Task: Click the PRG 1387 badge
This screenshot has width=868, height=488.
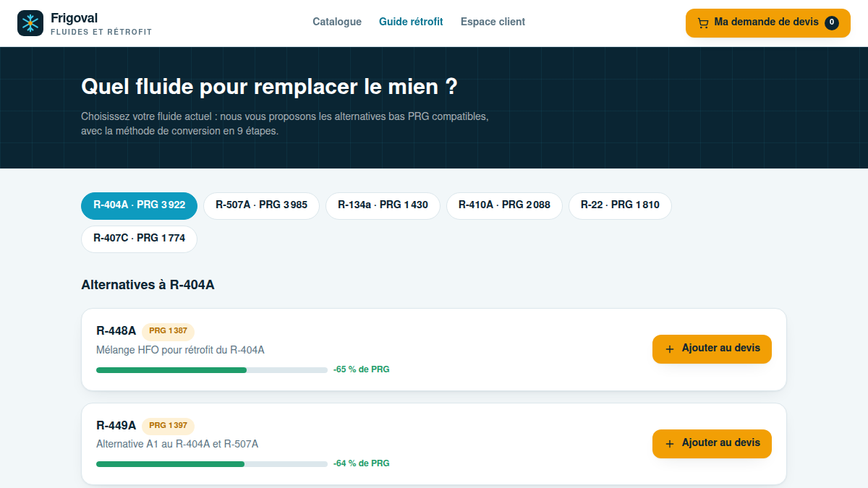Action: pyautogui.click(x=168, y=332)
